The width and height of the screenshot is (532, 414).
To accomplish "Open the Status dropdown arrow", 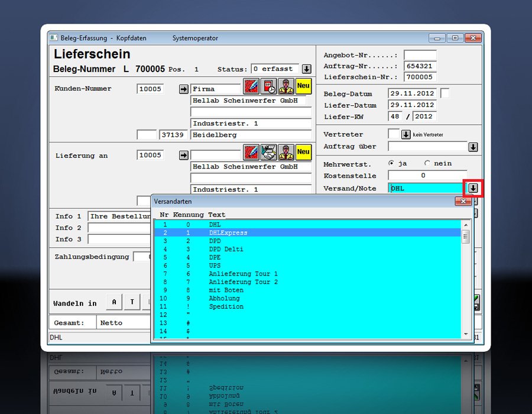I will [x=307, y=69].
